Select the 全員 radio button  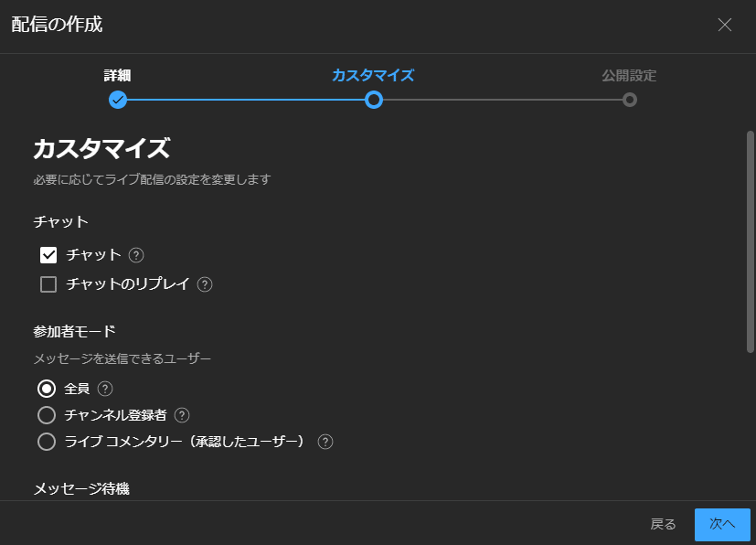[47, 389]
